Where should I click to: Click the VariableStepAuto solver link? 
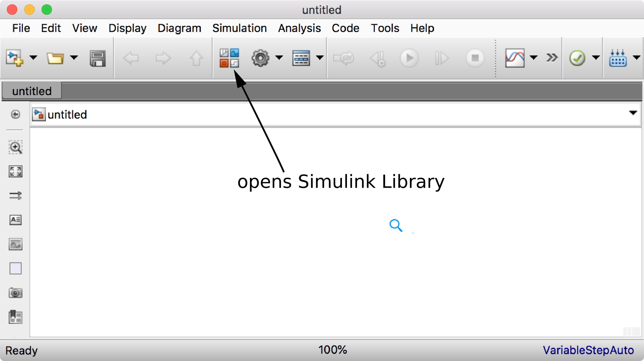(x=588, y=350)
